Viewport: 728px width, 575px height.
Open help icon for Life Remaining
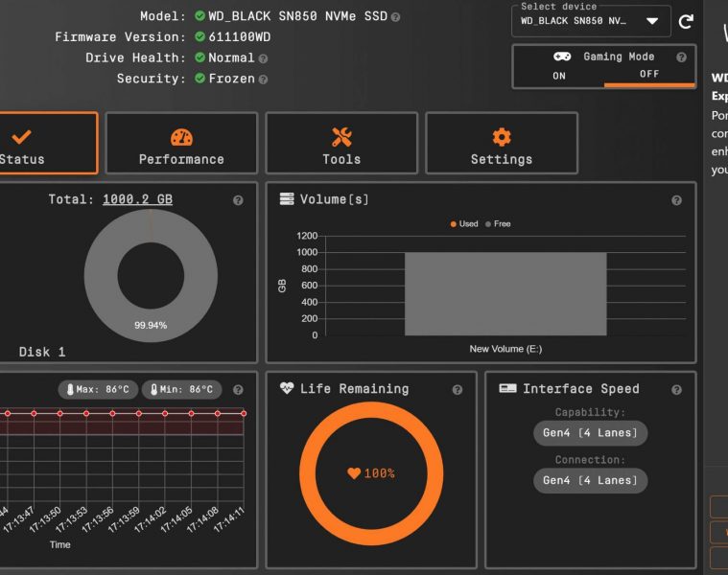(458, 390)
